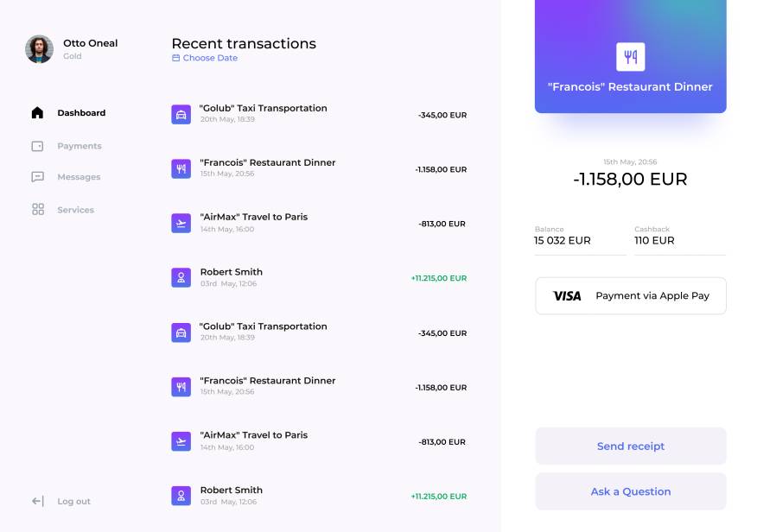Open the Services menu item

point(75,210)
